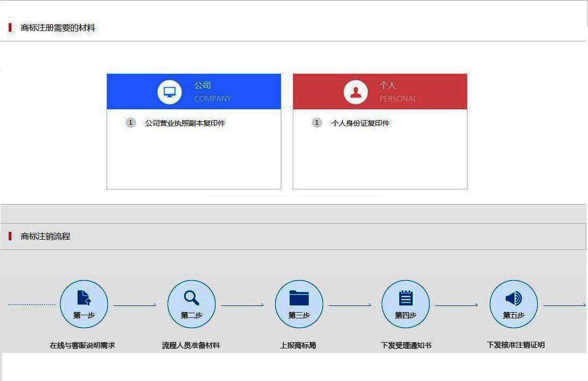
Task: Click the step two magnifier icon
Action: (191, 298)
